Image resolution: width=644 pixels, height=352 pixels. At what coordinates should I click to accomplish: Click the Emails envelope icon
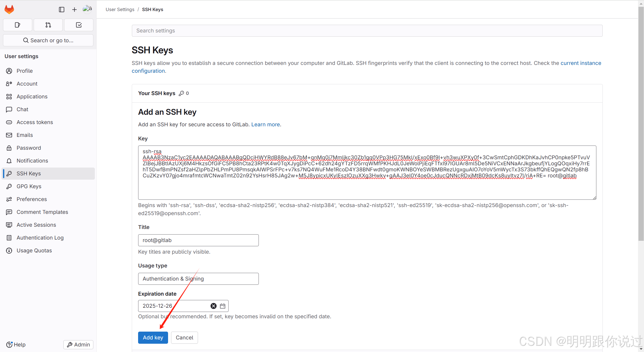tap(9, 135)
